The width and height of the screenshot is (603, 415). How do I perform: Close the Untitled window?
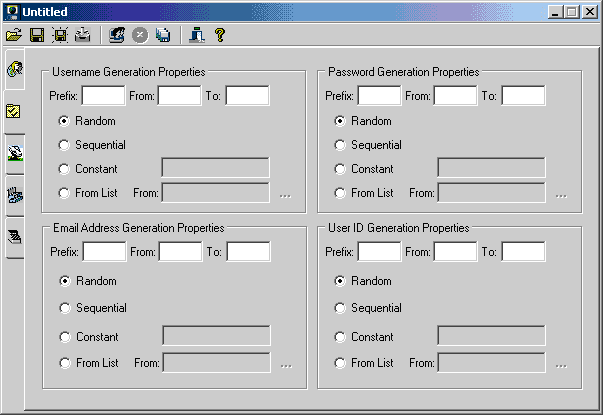[x=590, y=12]
